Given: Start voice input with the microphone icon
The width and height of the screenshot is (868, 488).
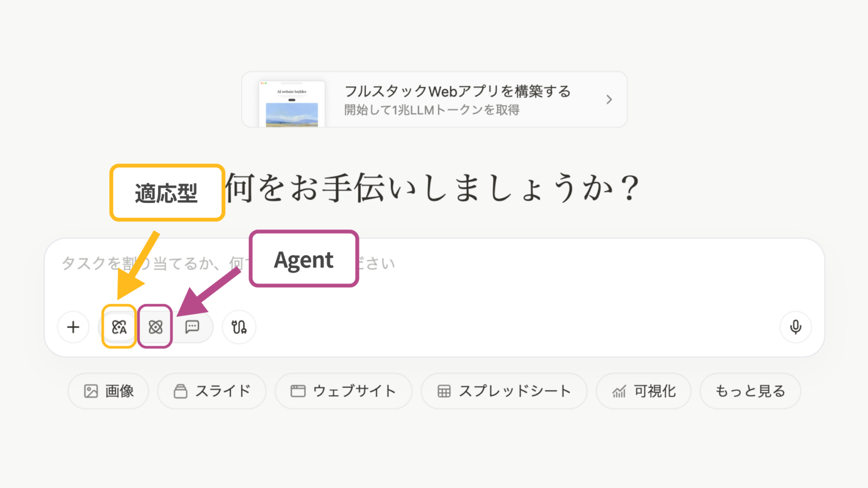Looking at the screenshot, I should pyautogui.click(x=795, y=327).
